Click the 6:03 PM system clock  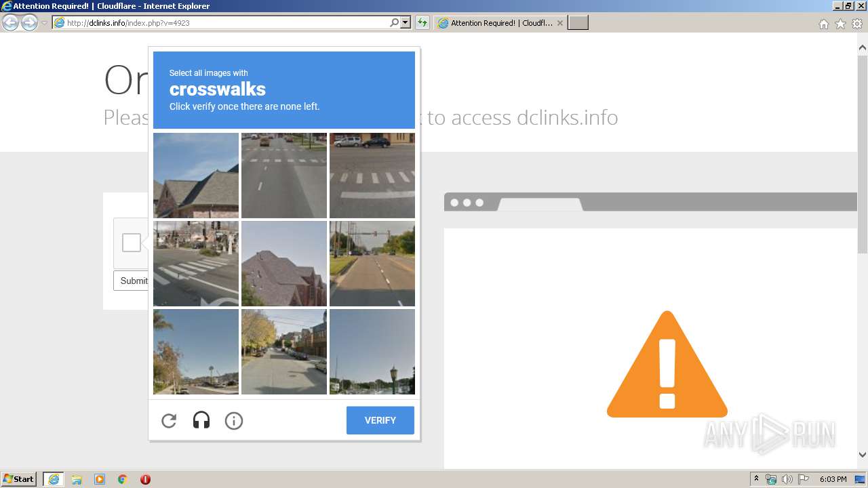pos(833,479)
